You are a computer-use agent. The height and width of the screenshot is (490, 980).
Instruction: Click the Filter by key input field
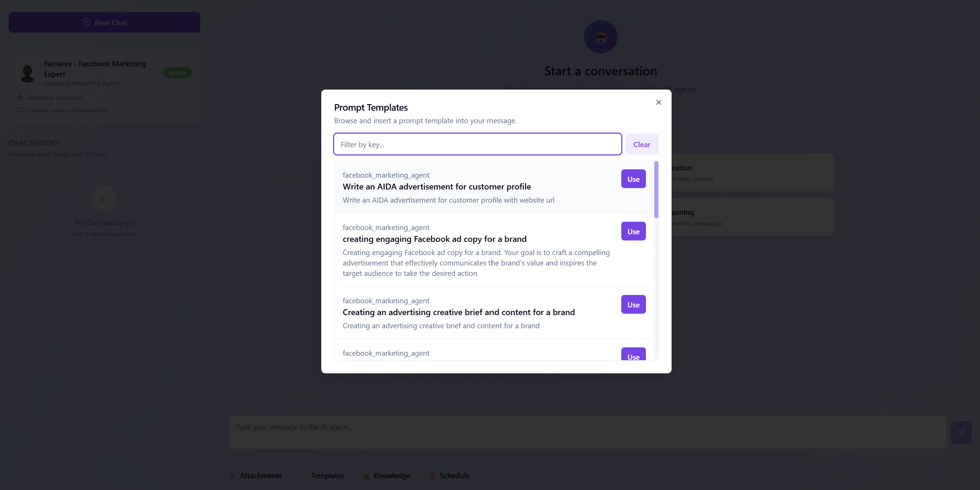(x=477, y=144)
